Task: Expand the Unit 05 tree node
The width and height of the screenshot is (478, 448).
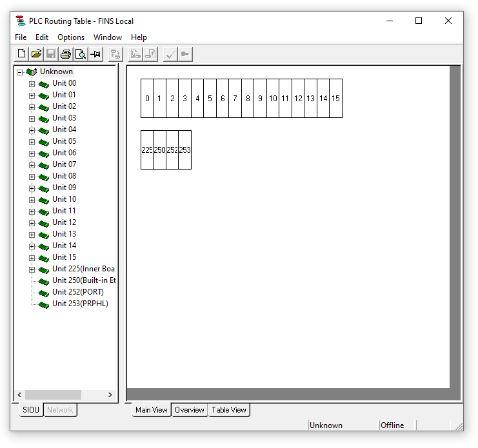Action: tap(32, 142)
